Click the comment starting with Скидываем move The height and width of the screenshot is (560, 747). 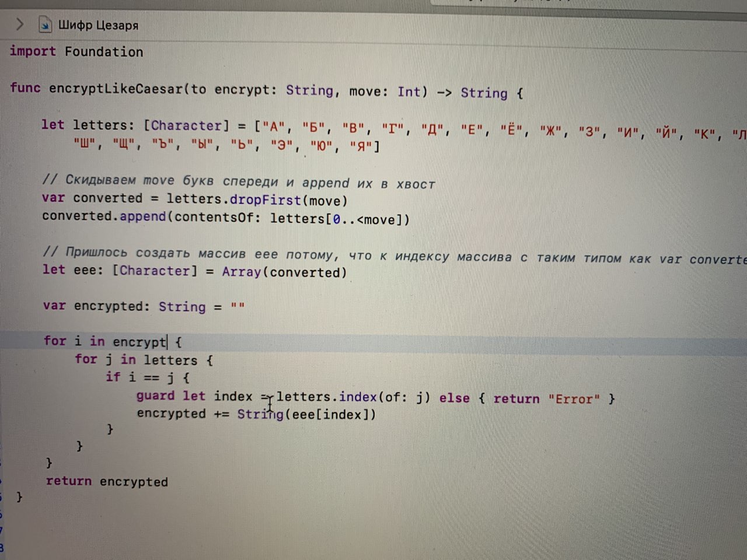click(x=239, y=182)
